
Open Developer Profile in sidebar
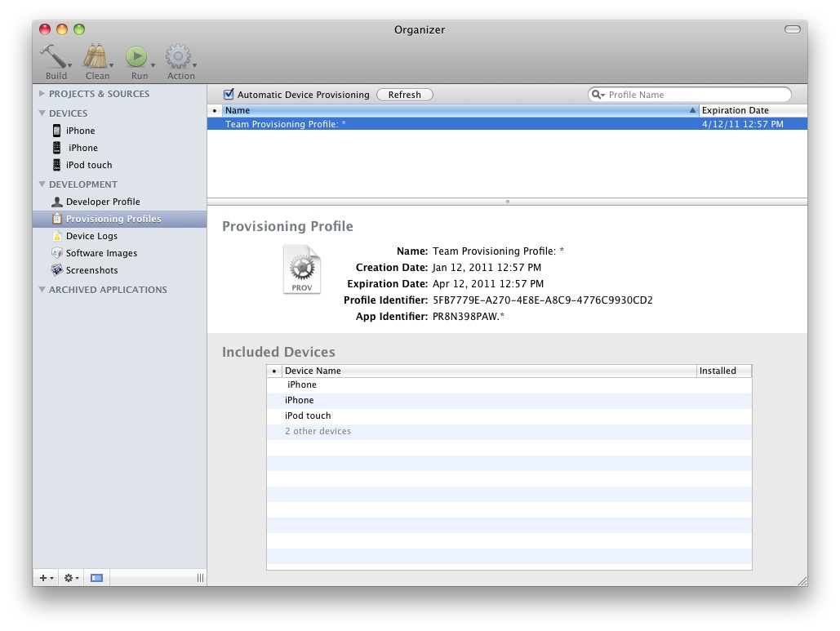click(119, 202)
